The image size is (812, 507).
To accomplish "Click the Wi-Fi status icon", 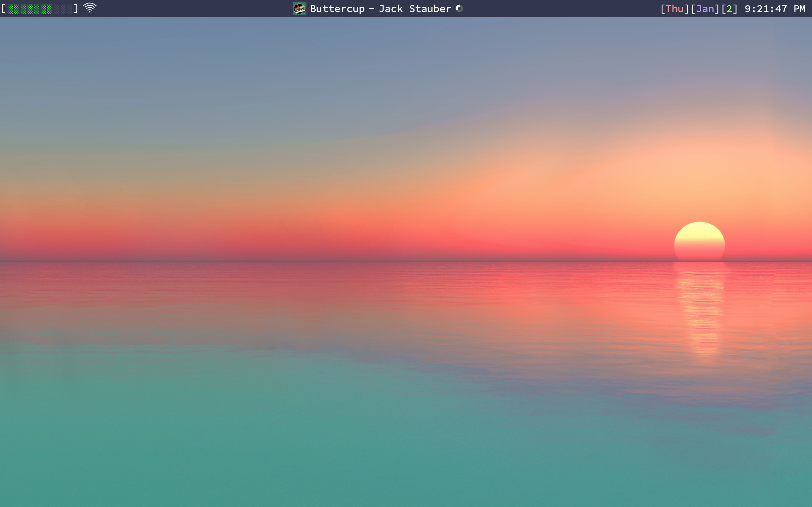I will coord(89,8).
